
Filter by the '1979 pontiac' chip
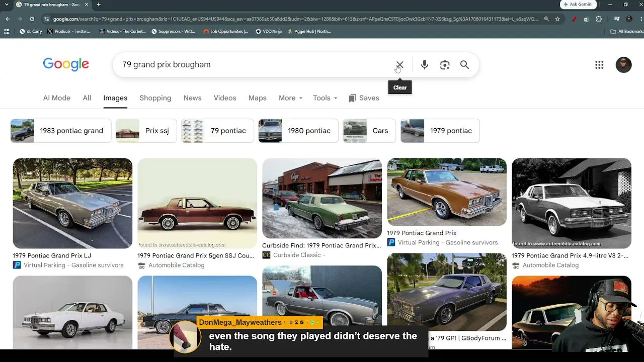(x=440, y=131)
